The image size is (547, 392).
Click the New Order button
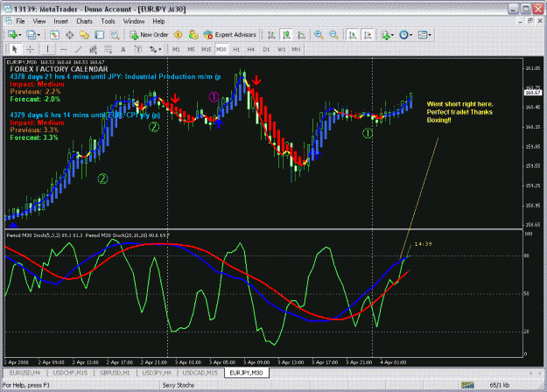tap(149, 35)
